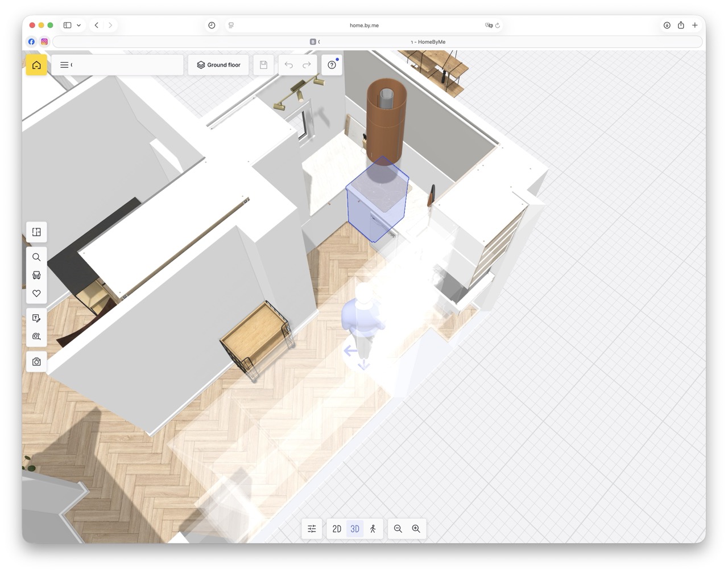
Task: Search the catalog with the magnifier icon
Action: (x=36, y=257)
